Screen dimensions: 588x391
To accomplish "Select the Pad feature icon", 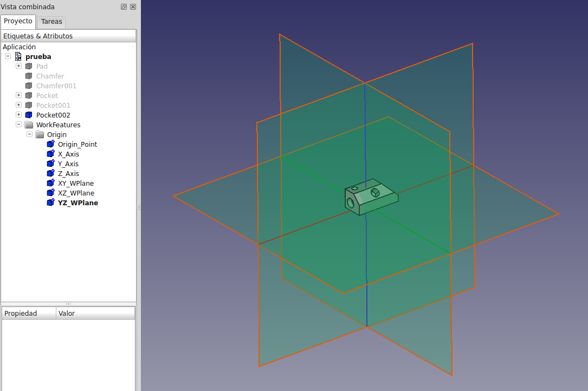I will pyautogui.click(x=29, y=66).
